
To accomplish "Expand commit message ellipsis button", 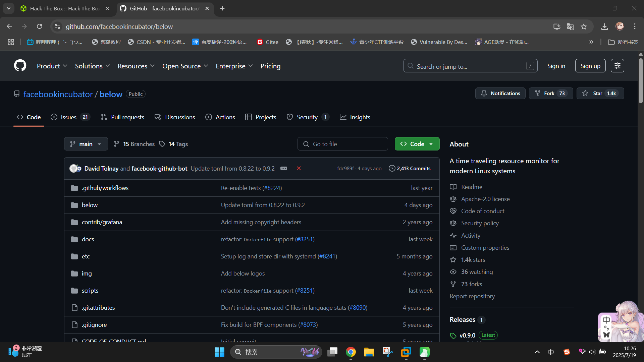I will click(x=284, y=169).
